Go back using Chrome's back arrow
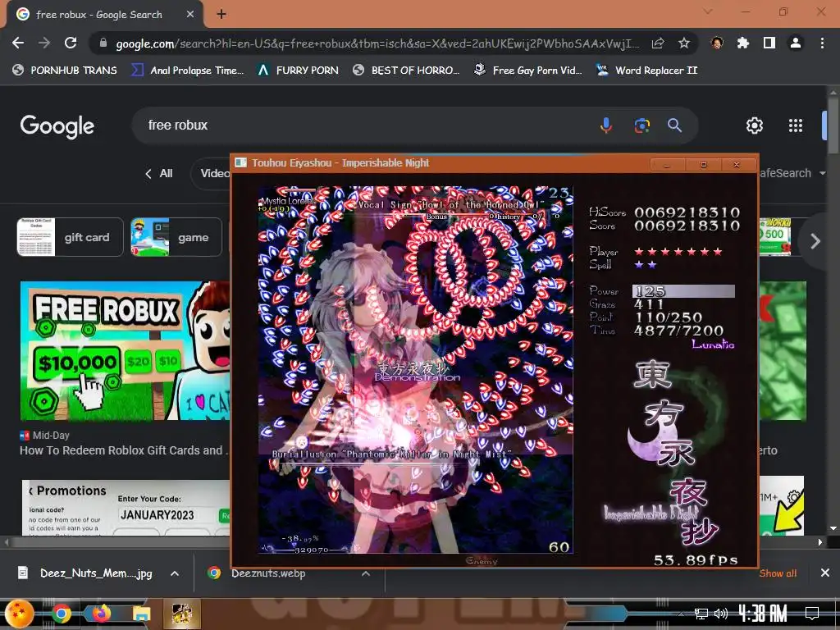This screenshot has width=840, height=630. (18, 43)
